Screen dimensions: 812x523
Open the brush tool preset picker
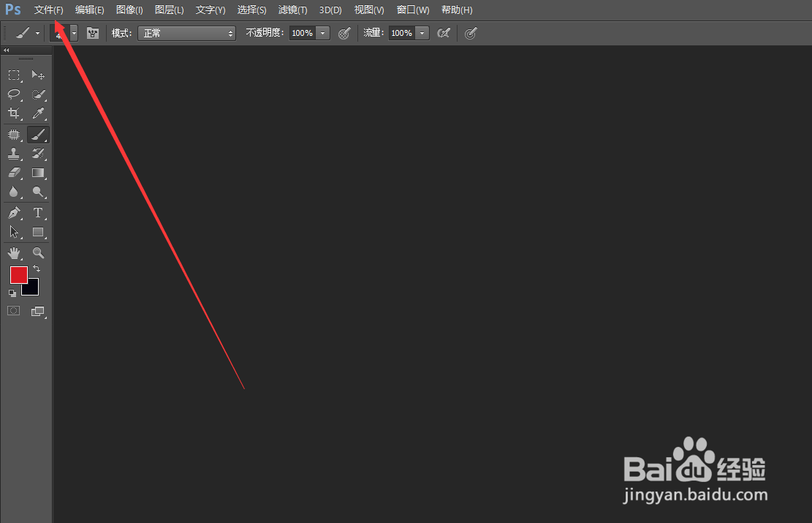pos(28,33)
